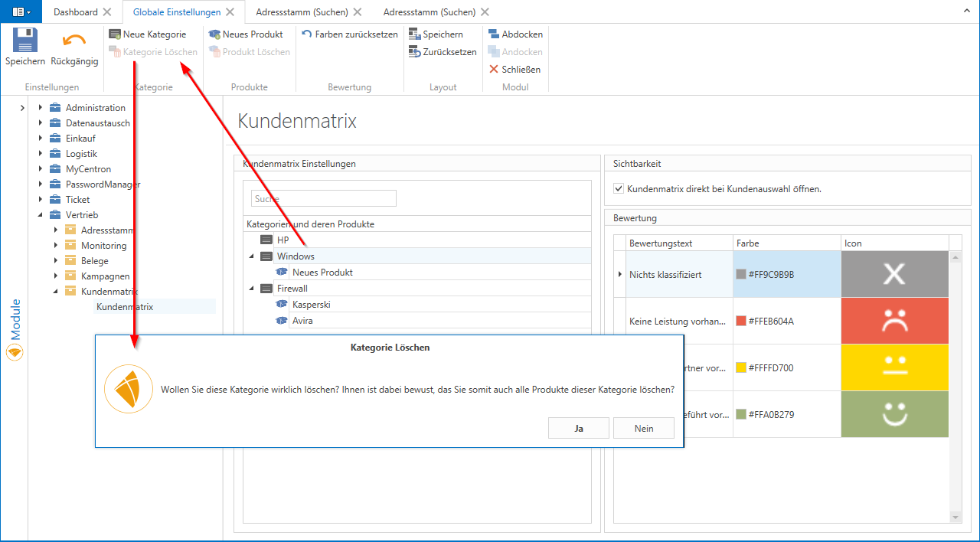Click the Rückgängig undo arrow icon
This screenshot has width=980, height=542.
coord(74,41)
